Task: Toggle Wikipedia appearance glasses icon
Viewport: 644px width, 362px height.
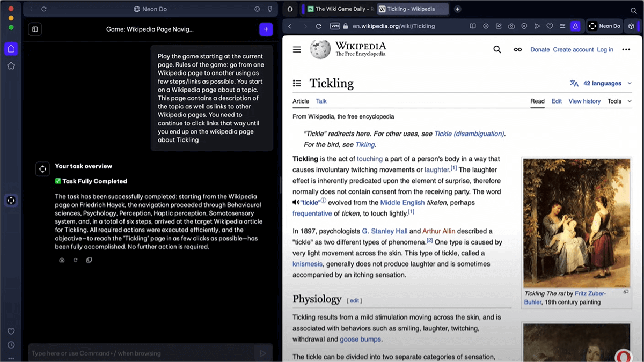Action: (x=517, y=49)
